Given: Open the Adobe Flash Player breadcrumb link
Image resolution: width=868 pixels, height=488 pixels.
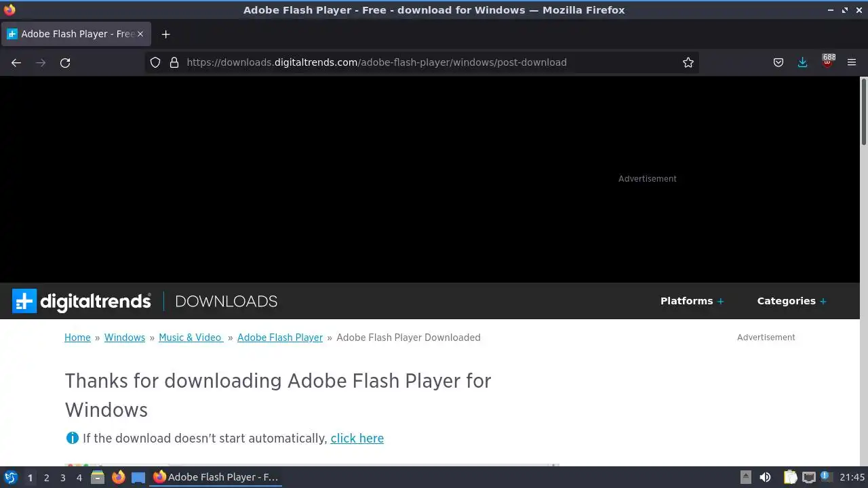Looking at the screenshot, I should [280, 338].
